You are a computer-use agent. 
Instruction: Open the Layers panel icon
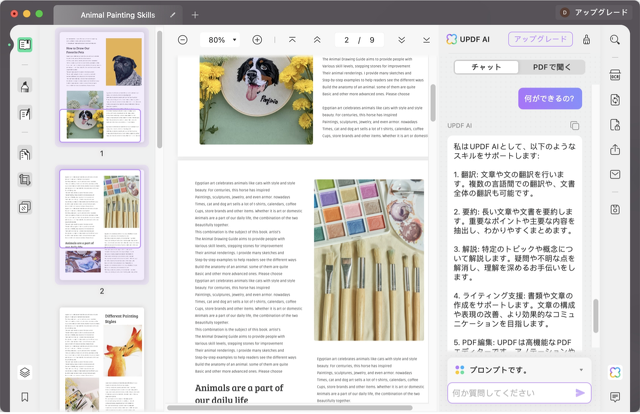(25, 372)
